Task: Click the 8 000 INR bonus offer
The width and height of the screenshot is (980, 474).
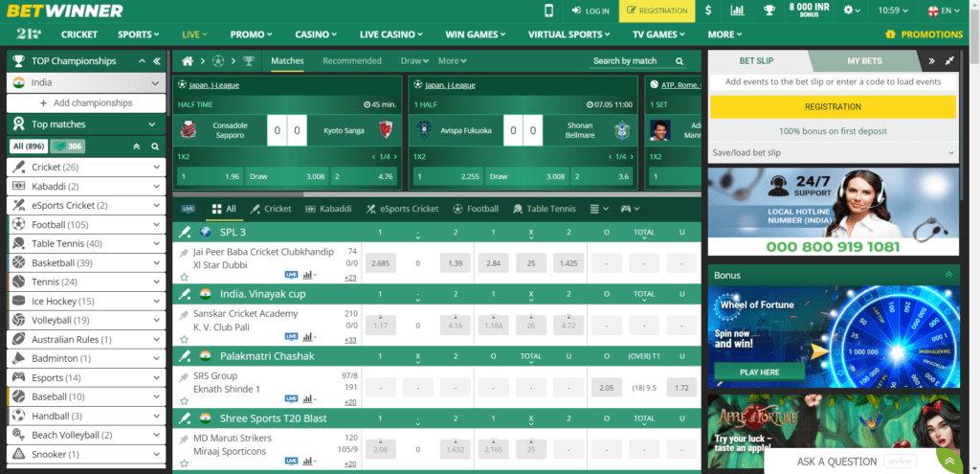Action: tap(809, 10)
